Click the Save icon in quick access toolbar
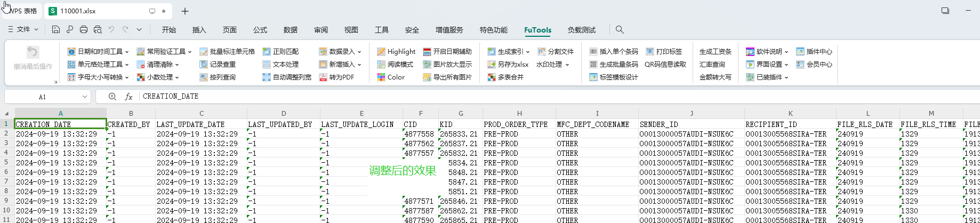 [x=55, y=30]
